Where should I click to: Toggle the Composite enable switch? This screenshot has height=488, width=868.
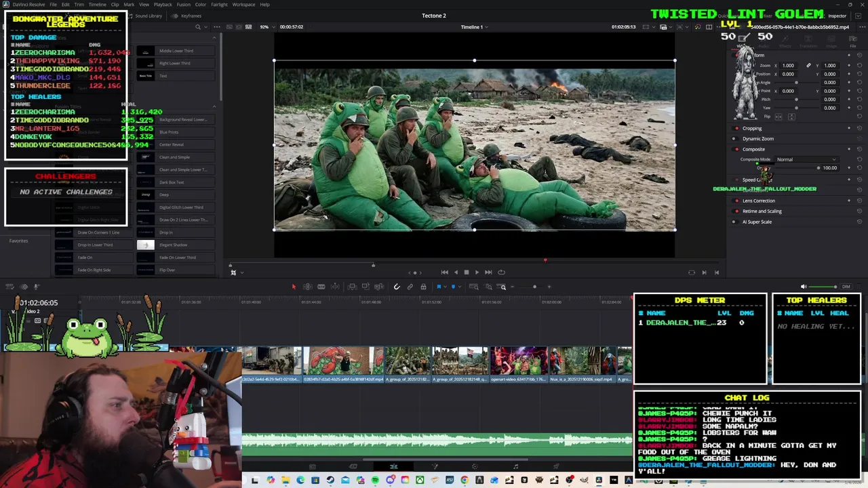point(736,149)
